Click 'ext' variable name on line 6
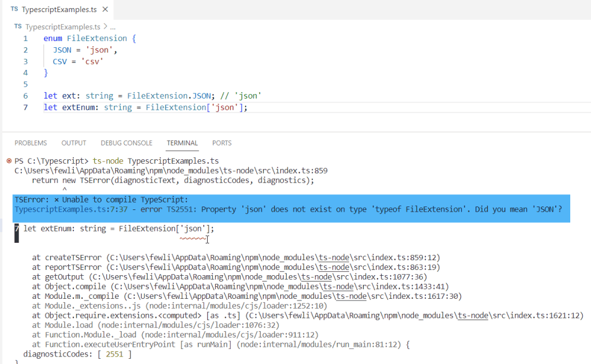The height and width of the screenshot is (364, 591). (x=69, y=96)
